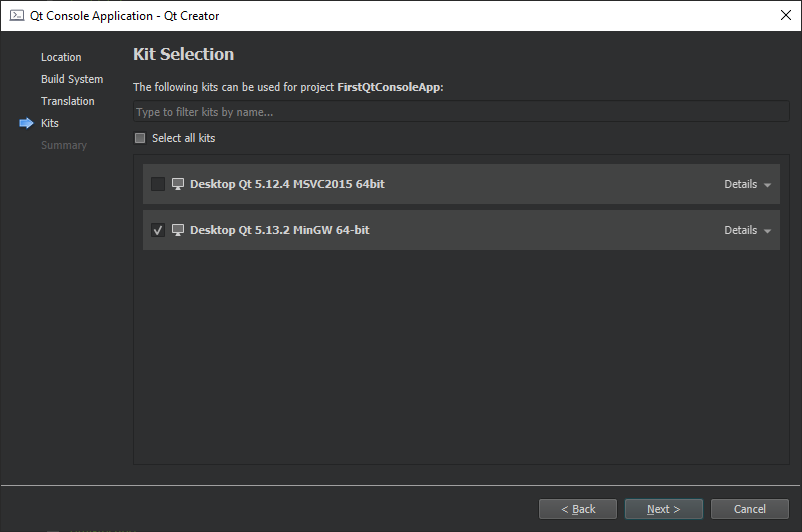Click the monitor icon for Desktop Qt 5.13.2 MinGW
802x532 pixels.
click(177, 230)
